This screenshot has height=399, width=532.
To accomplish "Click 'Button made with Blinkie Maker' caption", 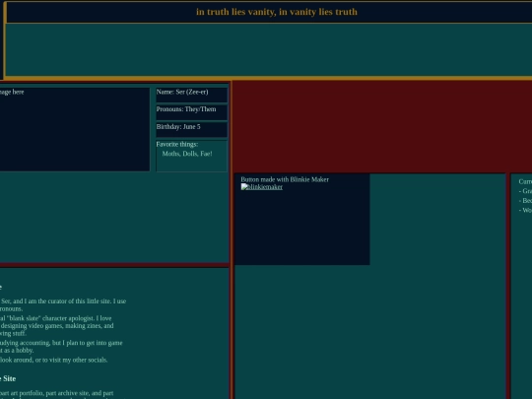I will click(x=285, y=179).
